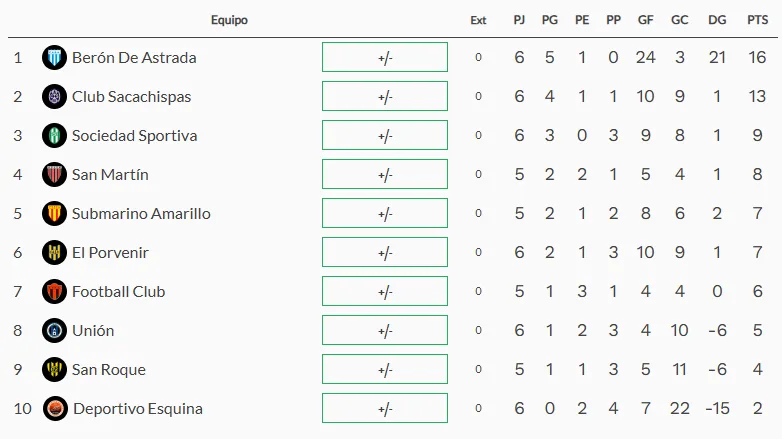Click the Submarino Amarillo crest icon
The image size is (782, 439).
(x=54, y=214)
